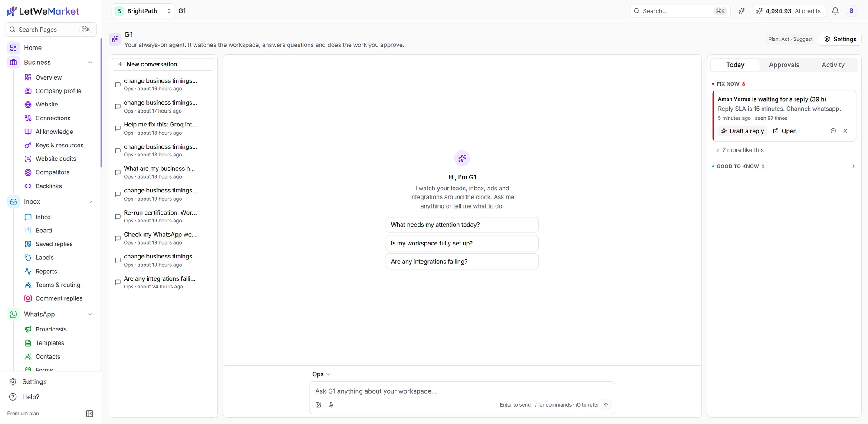Start a New conversation
This screenshot has width=868, height=424.
click(x=163, y=64)
